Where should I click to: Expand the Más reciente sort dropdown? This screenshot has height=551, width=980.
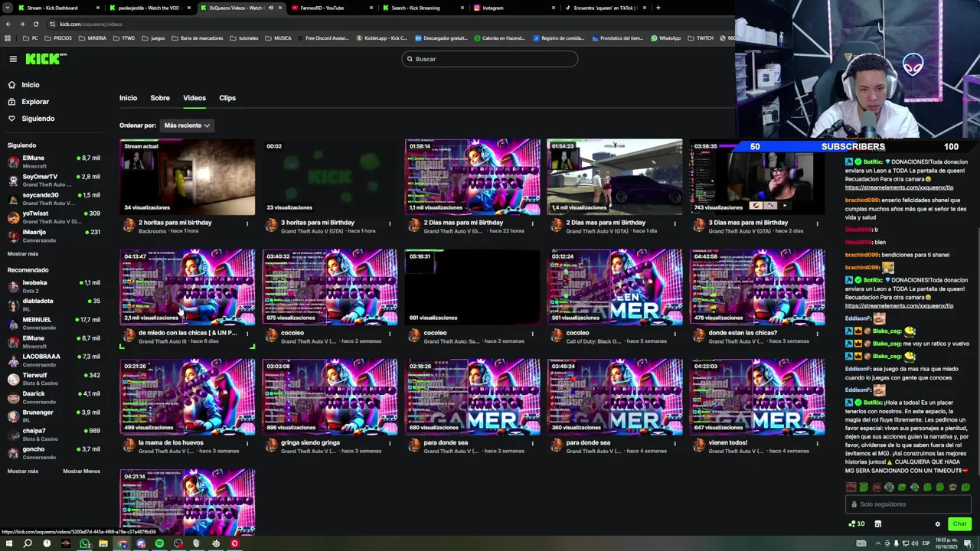187,126
